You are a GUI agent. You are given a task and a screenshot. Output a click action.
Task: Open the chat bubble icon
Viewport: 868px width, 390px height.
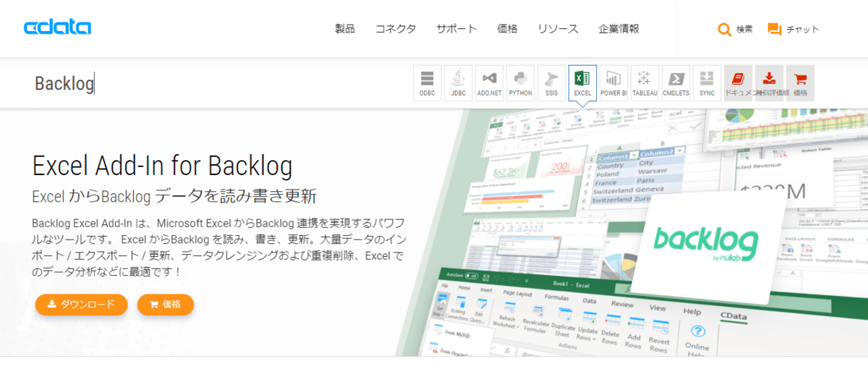tap(774, 30)
